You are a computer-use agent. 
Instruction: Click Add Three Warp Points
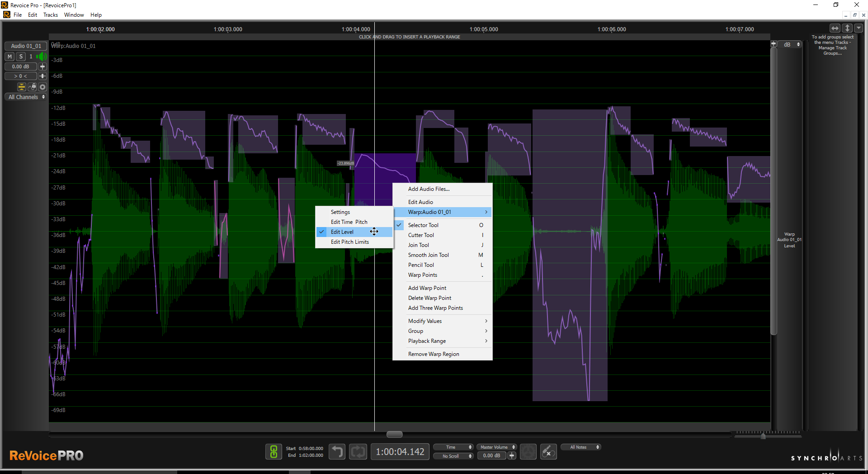pyautogui.click(x=443, y=308)
